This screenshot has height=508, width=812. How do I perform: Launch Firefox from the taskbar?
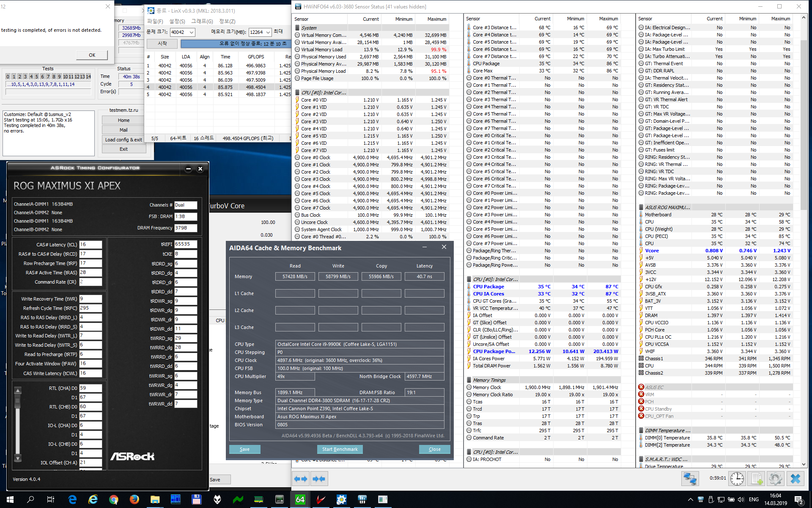[134, 500]
